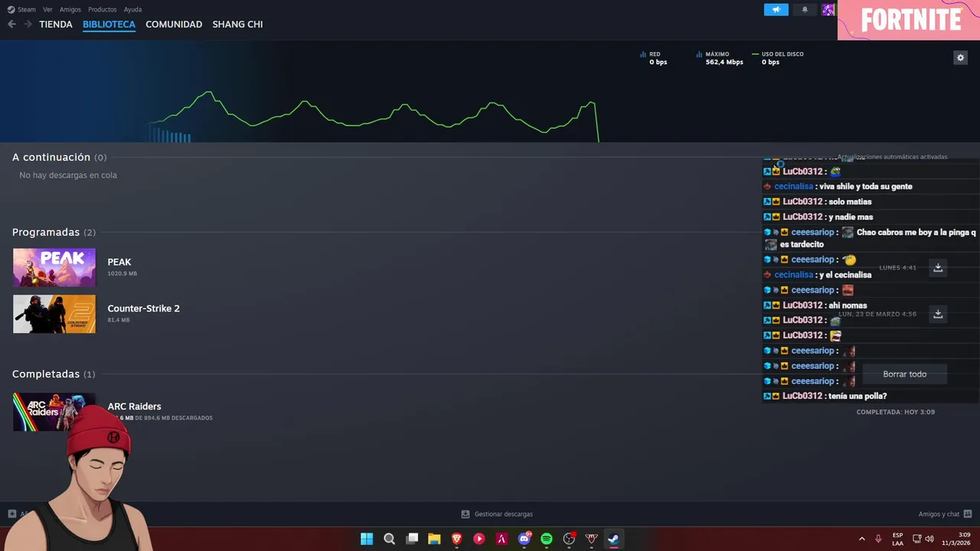Open the Counter-Strike 2 thumbnail
This screenshot has width=980, height=551.
click(54, 314)
